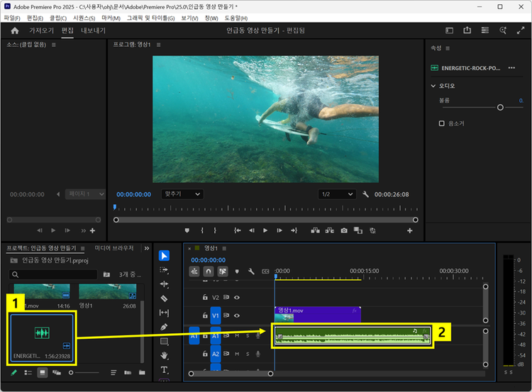This screenshot has height=392, width=532.
Task: Choose the Track Select Forward tool
Action: (x=165, y=270)
